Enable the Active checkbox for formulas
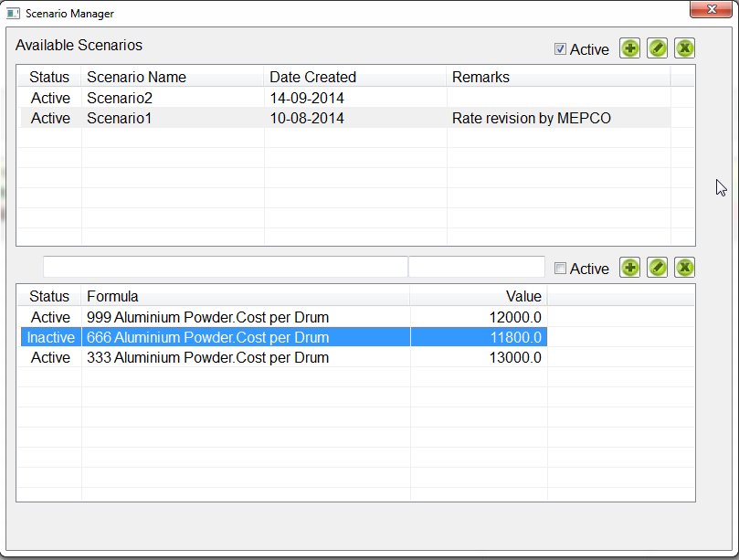This screenshot has width=739, height=560. pos(561,269)
